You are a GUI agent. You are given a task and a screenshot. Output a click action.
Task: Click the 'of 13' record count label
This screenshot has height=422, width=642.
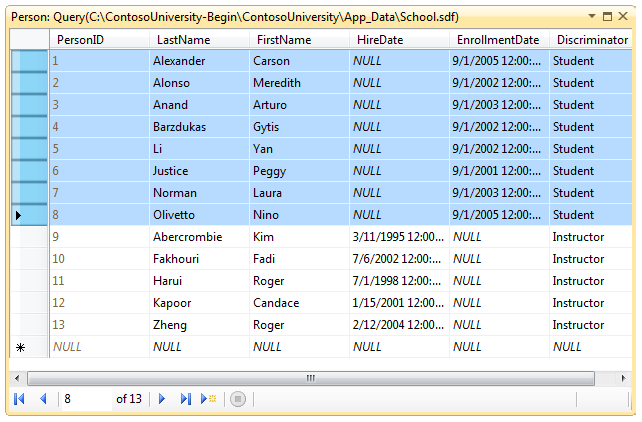coord(129,399)
